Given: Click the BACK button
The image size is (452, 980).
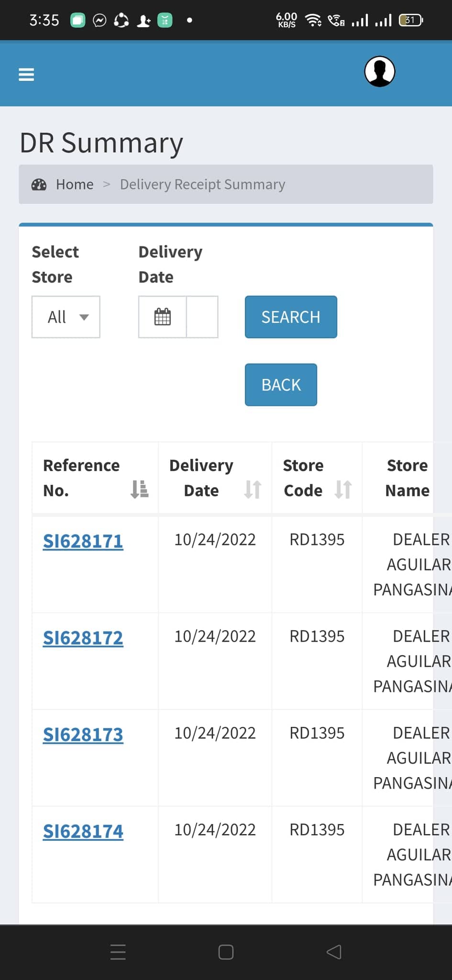Looking at the screenshot, I should point(281,385).
